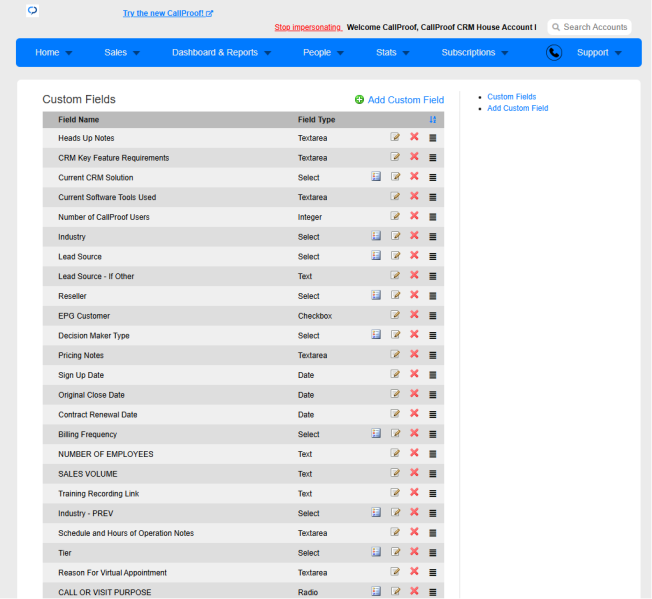Open options list for Tier field
This screenshot has height=599, width=652.
(376, 552)
